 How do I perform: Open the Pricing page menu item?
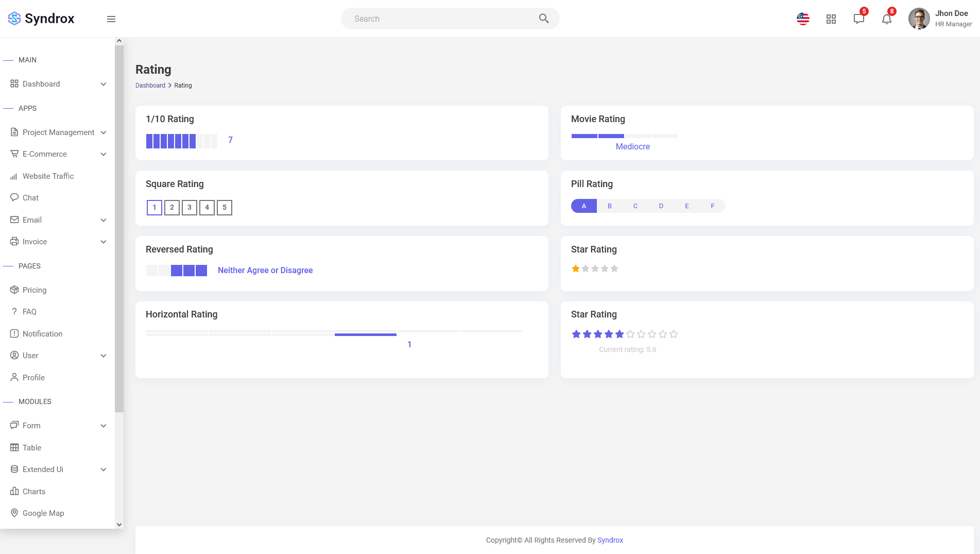pos(35,290)
